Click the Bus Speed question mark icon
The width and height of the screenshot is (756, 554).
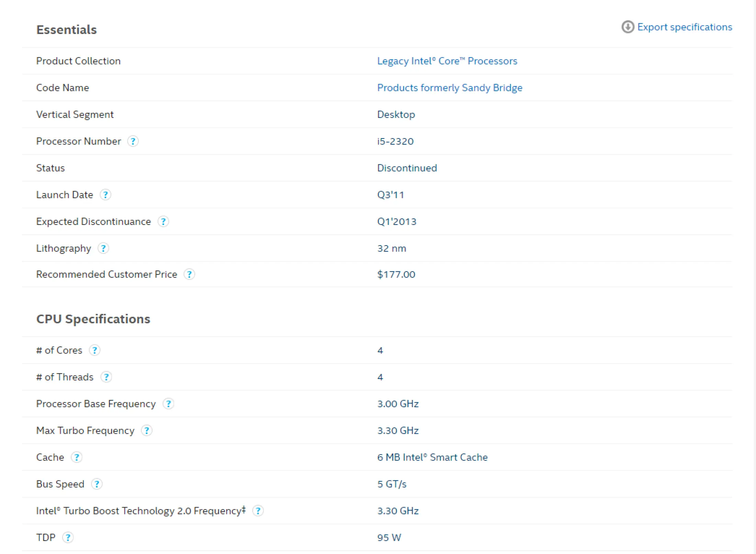(x=97, y=484)
